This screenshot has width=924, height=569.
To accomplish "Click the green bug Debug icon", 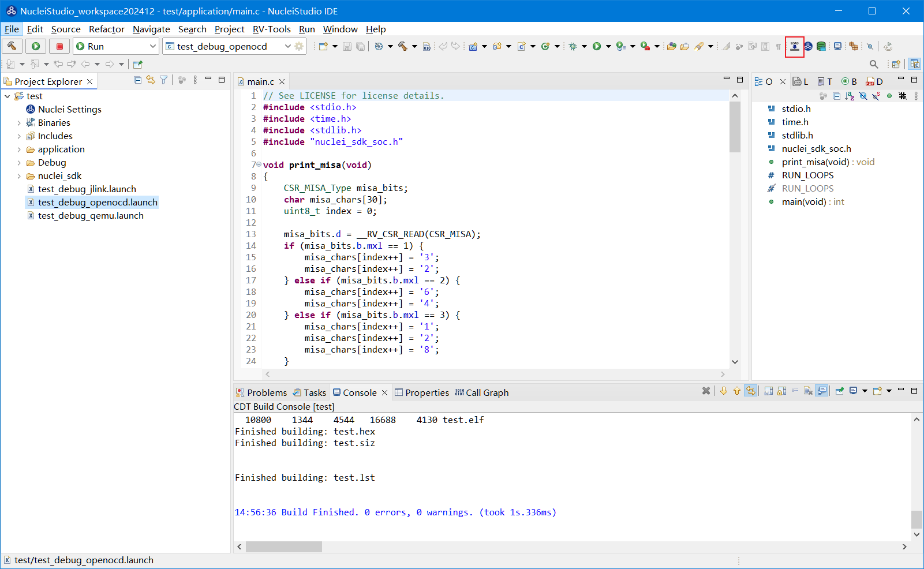I will (573, 47).
